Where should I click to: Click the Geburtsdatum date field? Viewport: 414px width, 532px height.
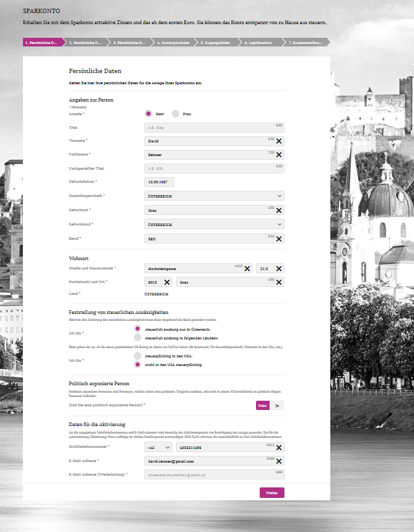point(159,182)
